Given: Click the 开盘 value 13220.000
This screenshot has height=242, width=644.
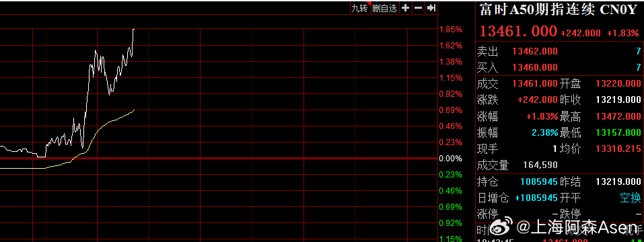Looking at the screenshot, I should pyautogui.click(x=618, y=84).
